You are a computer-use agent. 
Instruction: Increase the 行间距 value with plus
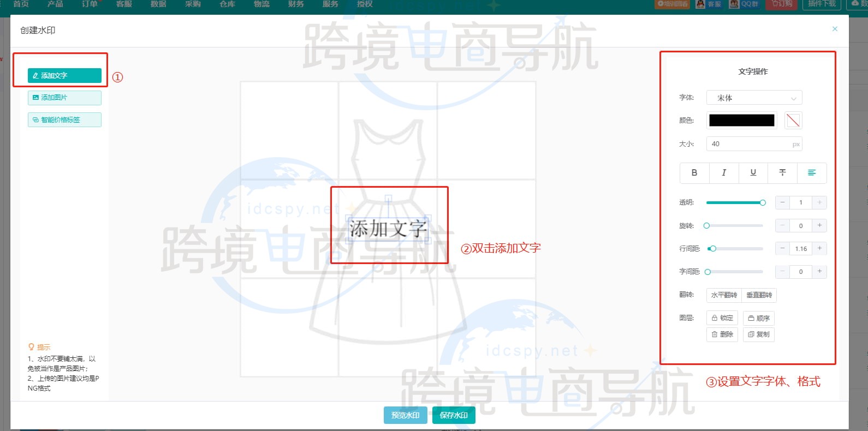tap(819, 248)
